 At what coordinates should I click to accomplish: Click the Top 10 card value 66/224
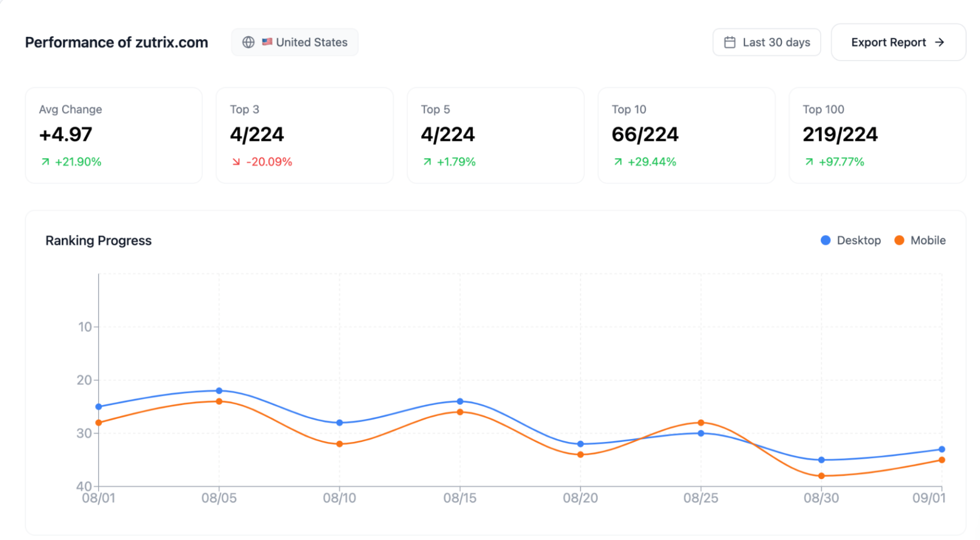(x=645, y=135)
